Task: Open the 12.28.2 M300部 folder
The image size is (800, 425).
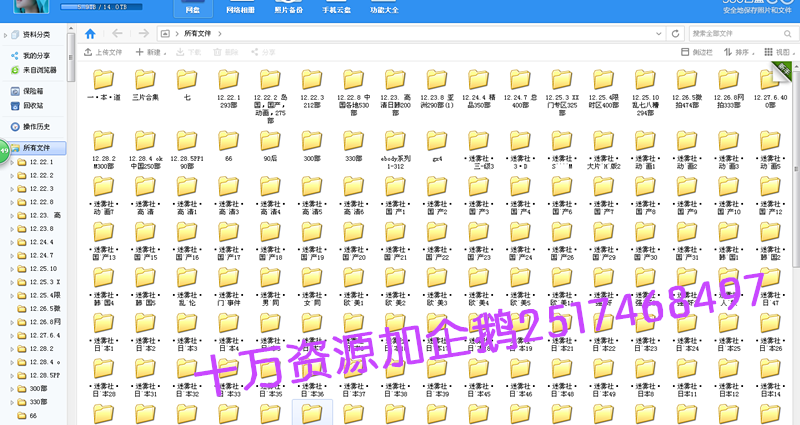Action: point(104,150)
